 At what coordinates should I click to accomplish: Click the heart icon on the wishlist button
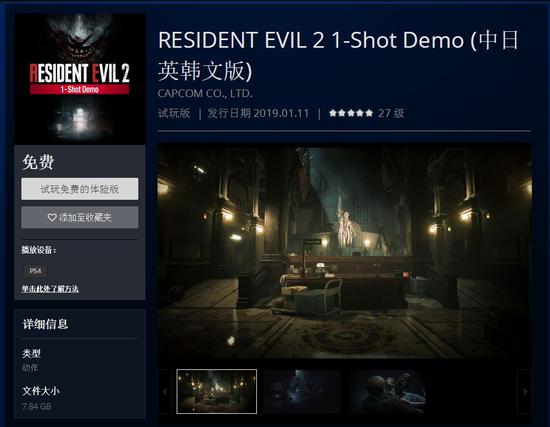52,218
